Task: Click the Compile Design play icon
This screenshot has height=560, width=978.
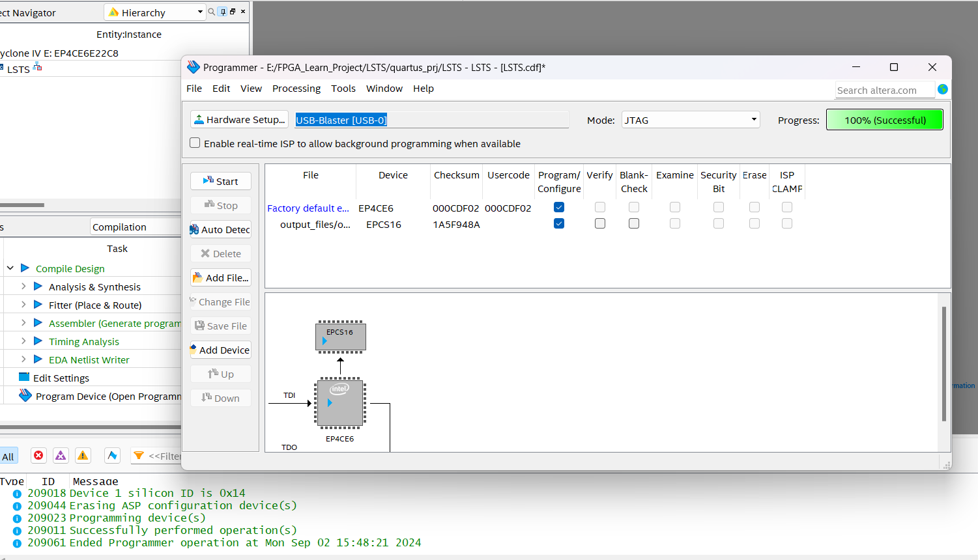Action: tap(25, 268)
